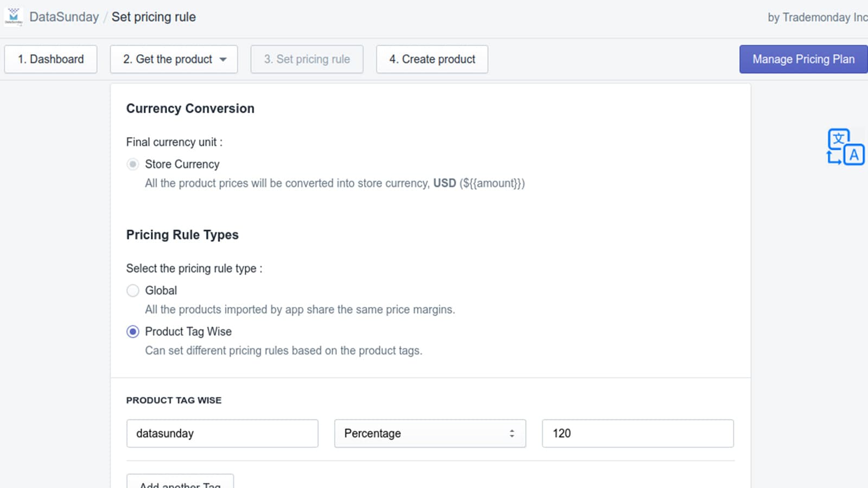Open the Create product step
Screen dimensions: 868x488
click(x=432, y=59)
